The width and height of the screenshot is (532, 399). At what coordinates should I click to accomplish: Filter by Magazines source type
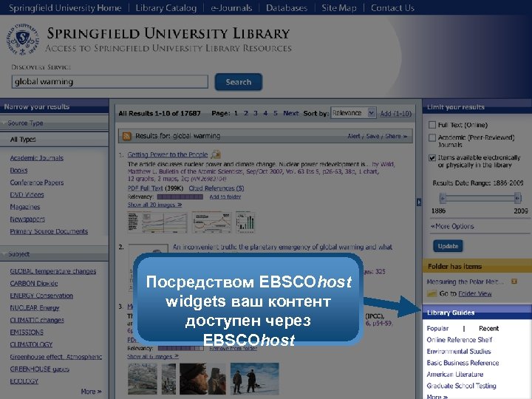pyautogui.click(x=25, y=207)
